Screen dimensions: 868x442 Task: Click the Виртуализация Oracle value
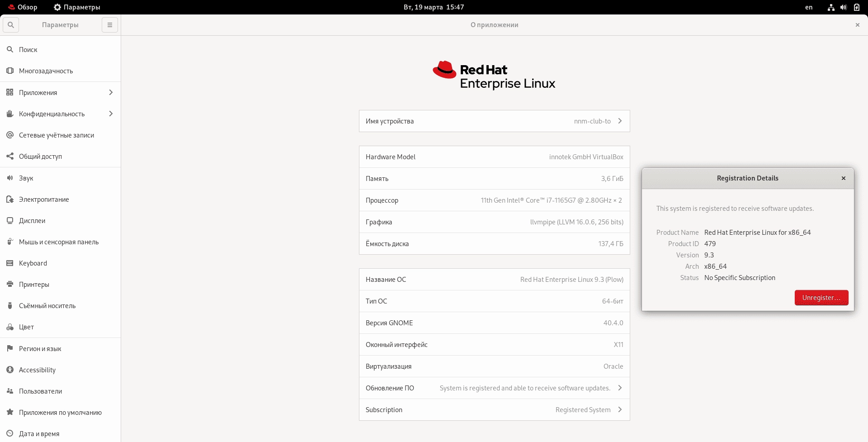click(x=613, y=366)
